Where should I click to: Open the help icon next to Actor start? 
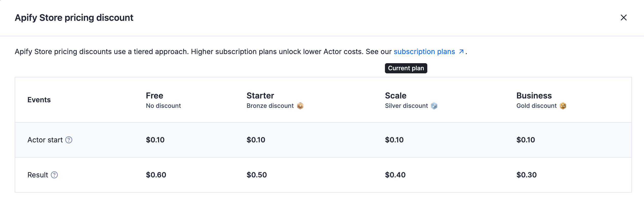(69, 140)
